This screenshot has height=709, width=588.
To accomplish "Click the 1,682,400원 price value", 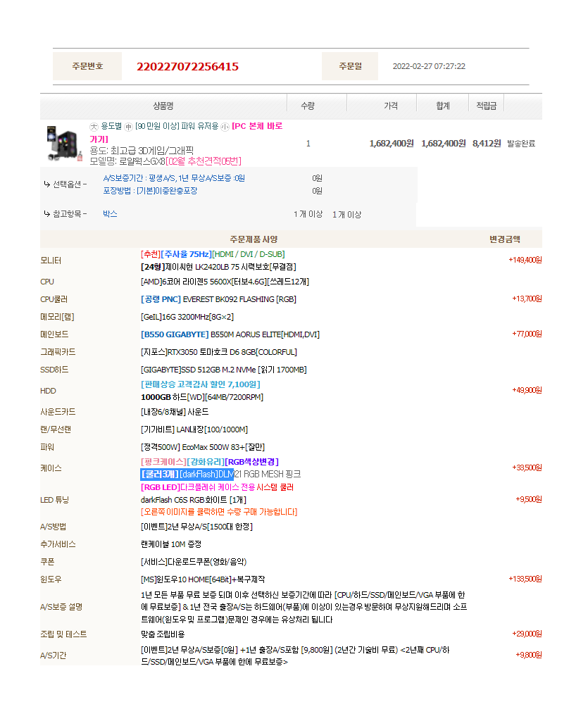I will [x=392, y=144].
